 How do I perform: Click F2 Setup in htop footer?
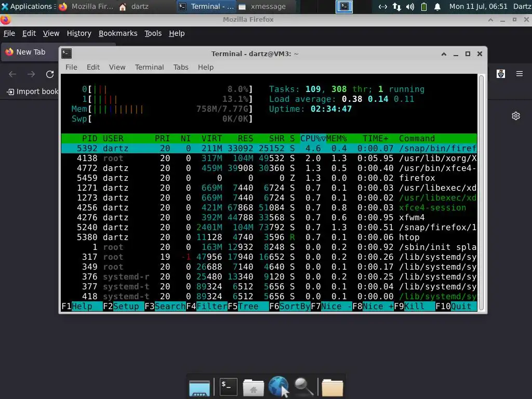[x=124, y=307]
